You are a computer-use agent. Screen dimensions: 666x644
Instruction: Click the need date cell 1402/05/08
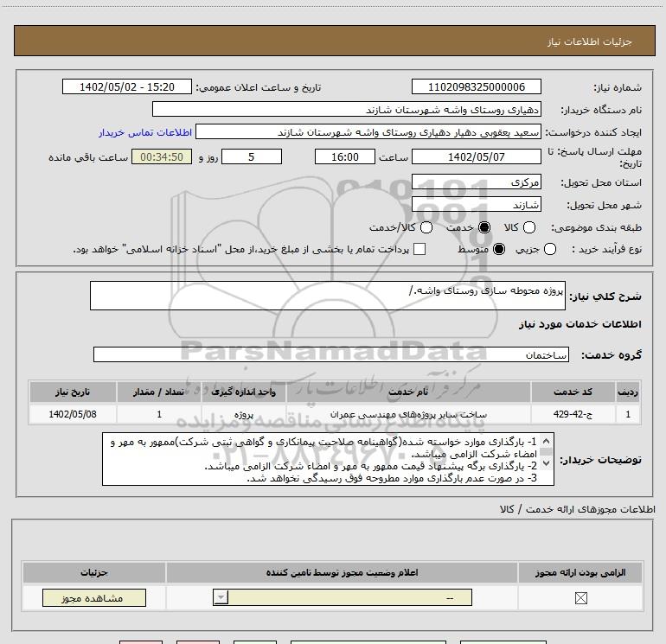click(x=73, y=414)
